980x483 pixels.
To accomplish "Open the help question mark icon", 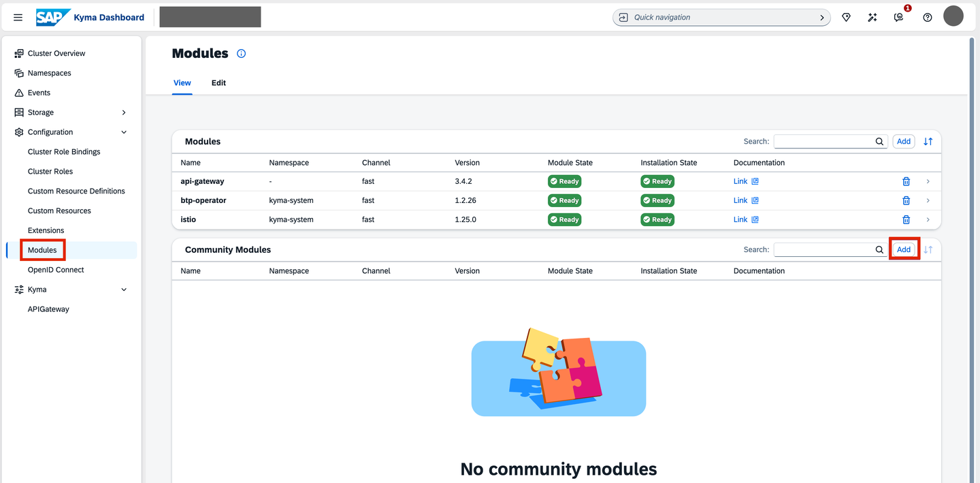I will [x=928, y=17].
